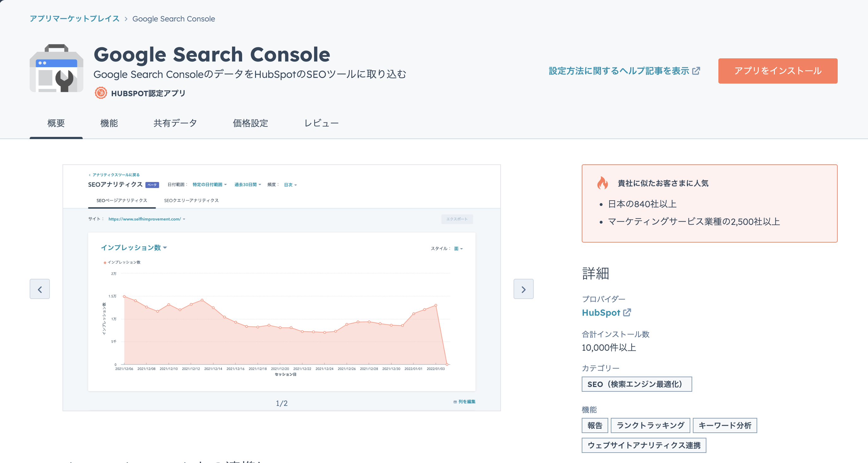
Task: Click the 1/2 slide counter text
Action: (282, 403)
